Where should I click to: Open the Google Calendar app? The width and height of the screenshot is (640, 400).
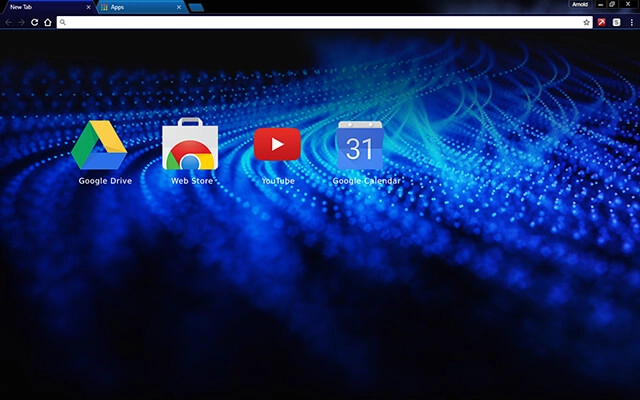[x=360, y=145]
